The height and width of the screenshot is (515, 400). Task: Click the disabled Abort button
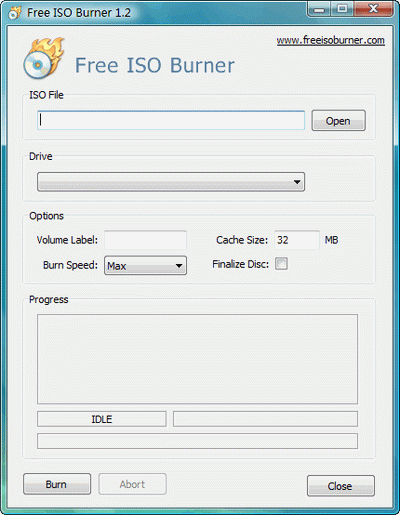pyautogui.click(x=132, y=484)
